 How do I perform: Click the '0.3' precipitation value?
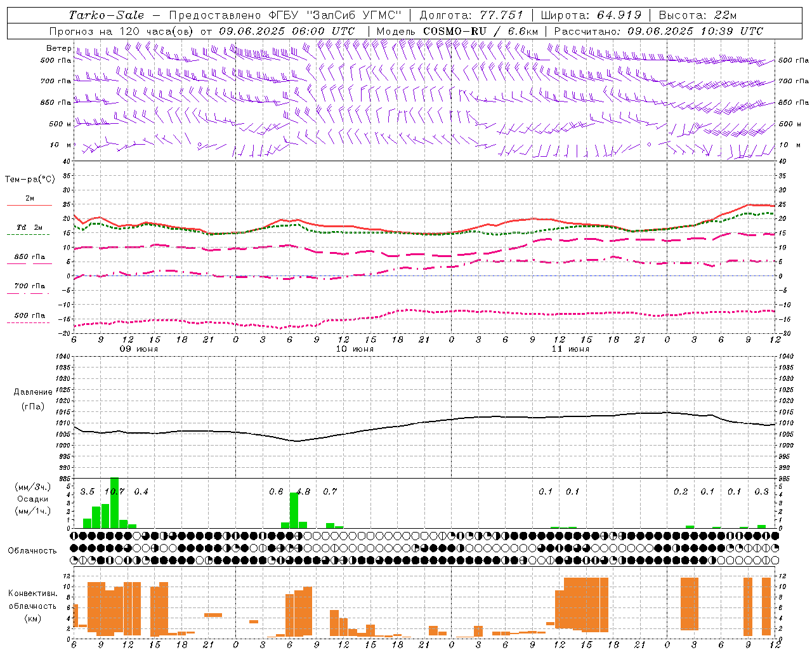(x=761, y=492)
